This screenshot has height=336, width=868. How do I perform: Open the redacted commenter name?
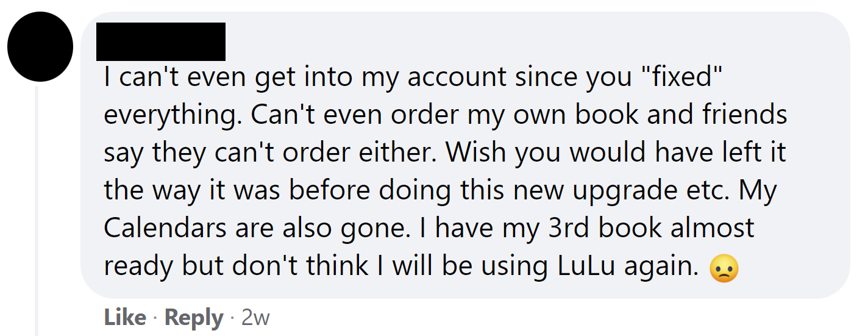161,41
